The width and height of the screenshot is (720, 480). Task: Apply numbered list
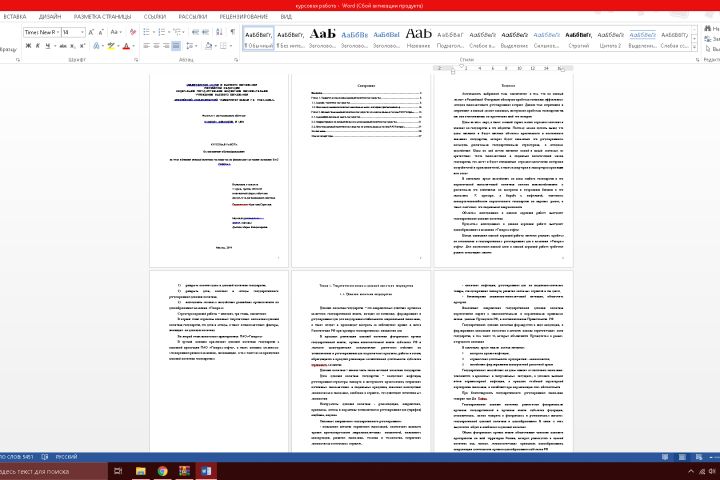161,32
